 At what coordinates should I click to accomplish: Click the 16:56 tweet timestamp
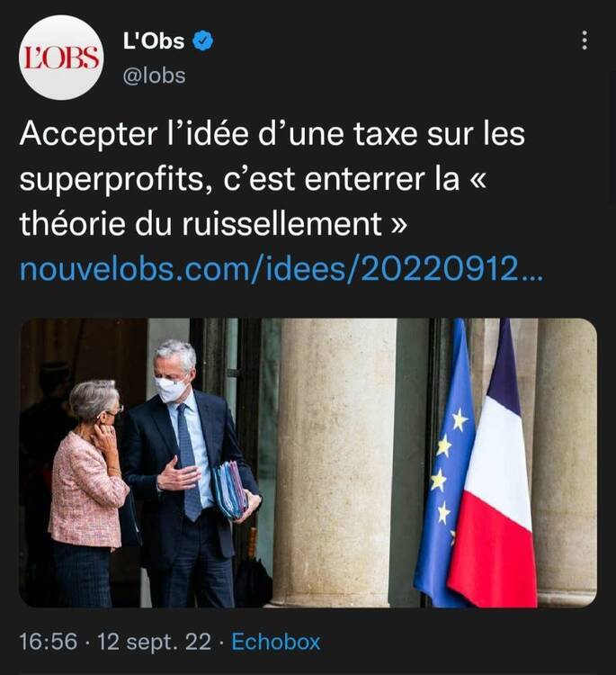[49, 642]
